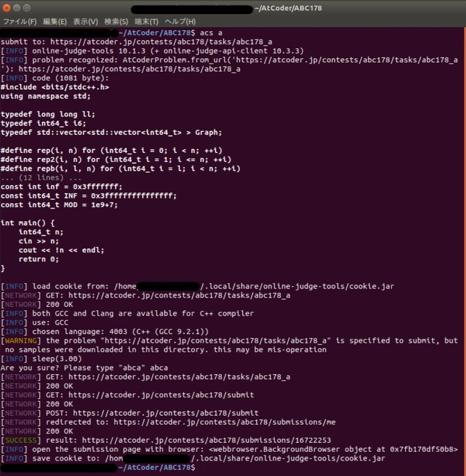
Task: Open the redirected submissions/me URL
Action: [x=224, y=422]
